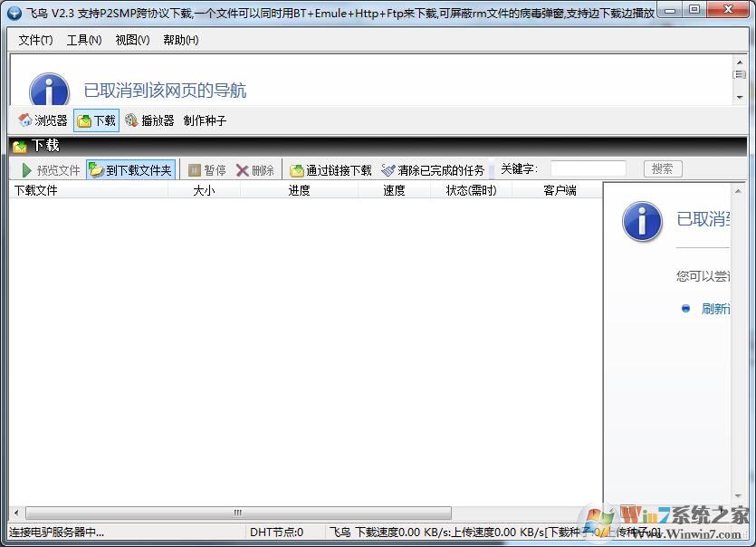Sort by 下载文件 column header
Image resolution: width=756 pixels, height=547 pixels.
click(x=89, y=190)
